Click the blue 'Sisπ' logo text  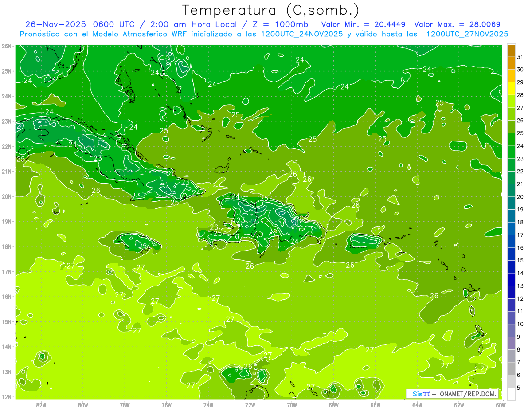pos(421,394)
